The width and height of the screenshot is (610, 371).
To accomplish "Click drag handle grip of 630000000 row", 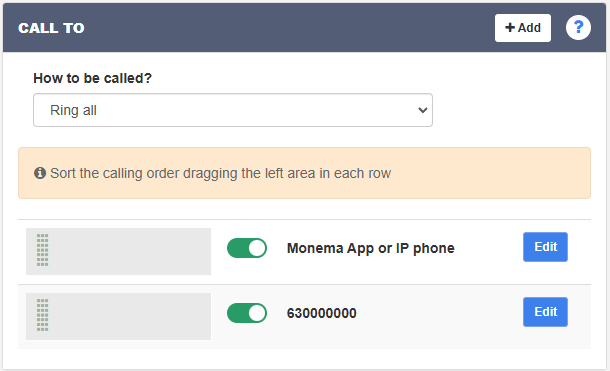I will coord(42,315).
